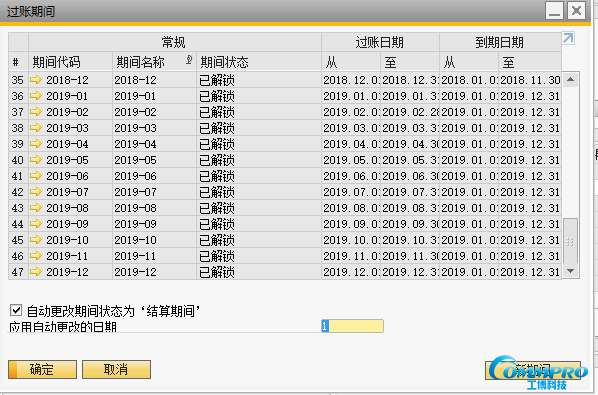Toggle 自动更改期间状态为'结算期间' checkbox
The width and height of the screenshot is (598, 395).
coord(16,310)
